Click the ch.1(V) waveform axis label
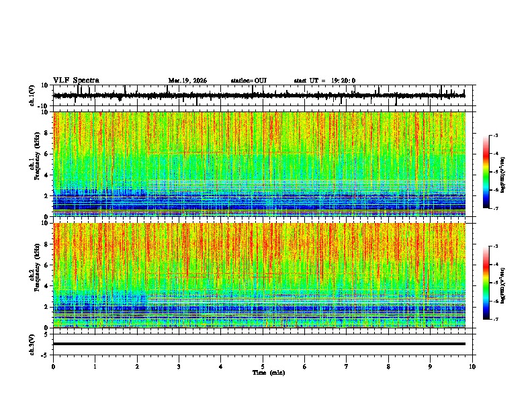 click(x=32, y=95)
